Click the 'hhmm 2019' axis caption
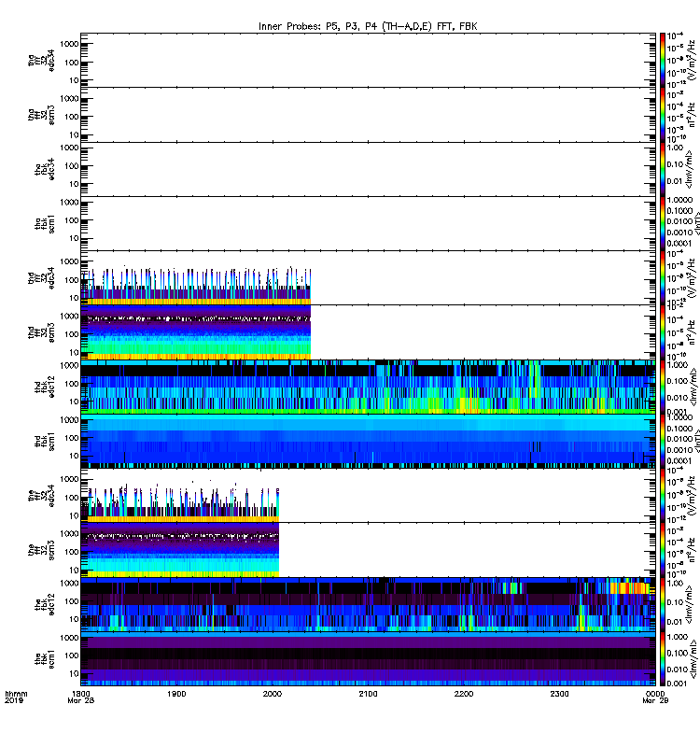Screen dimensions: 700x747 [16, 697]
